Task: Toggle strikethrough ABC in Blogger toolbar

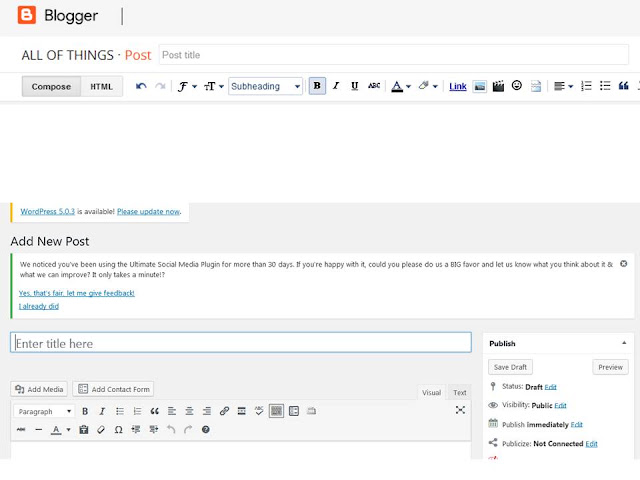Action: click(374, 86)
